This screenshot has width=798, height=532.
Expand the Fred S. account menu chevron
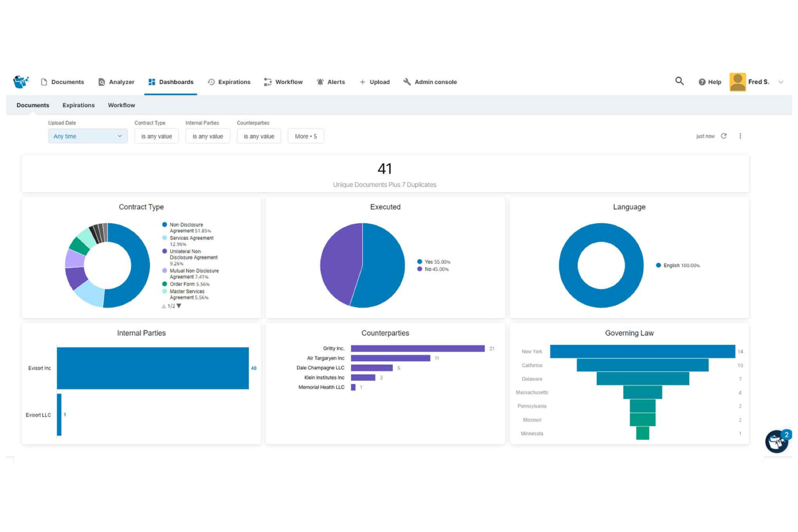coord(781,81)
